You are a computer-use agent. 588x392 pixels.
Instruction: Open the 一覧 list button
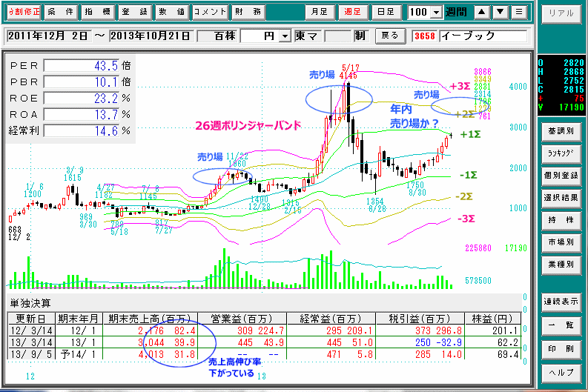tap(561, 325)
